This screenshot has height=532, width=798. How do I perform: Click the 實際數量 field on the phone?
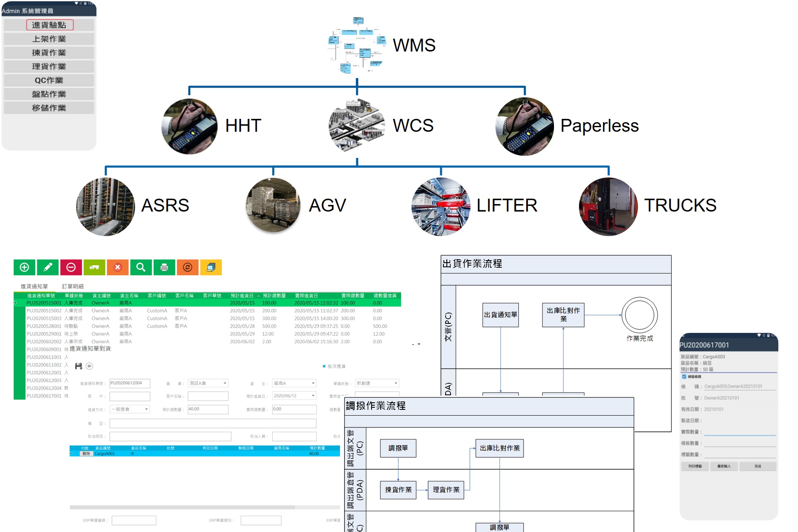point(740,432)
